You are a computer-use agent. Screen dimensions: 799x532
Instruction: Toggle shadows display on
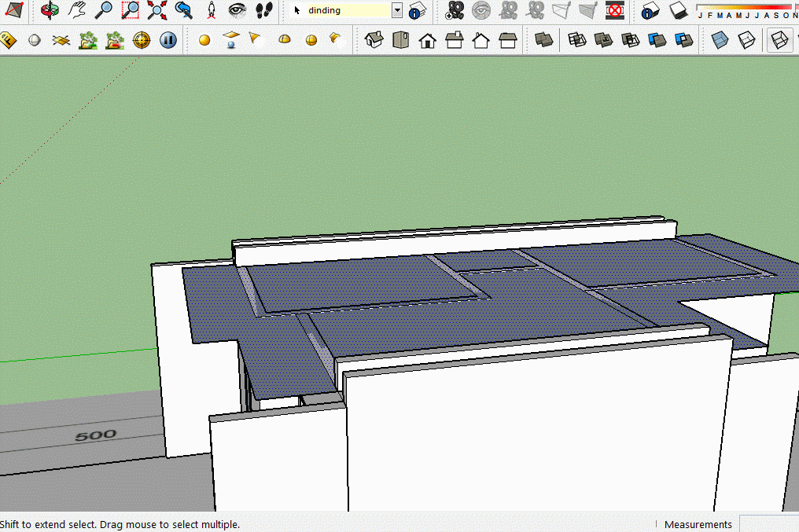pyautogui.click(x=679, y=12)
